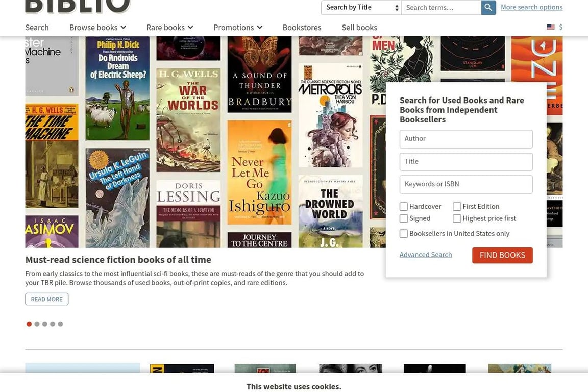Click The Time Machine book cover
588x392 pixels.
coord(52,156)
